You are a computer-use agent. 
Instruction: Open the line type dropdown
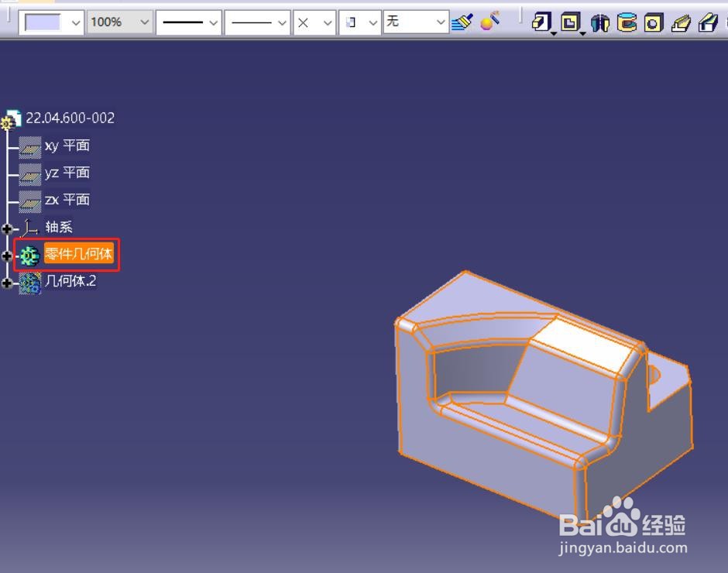(x=258, y=22)
